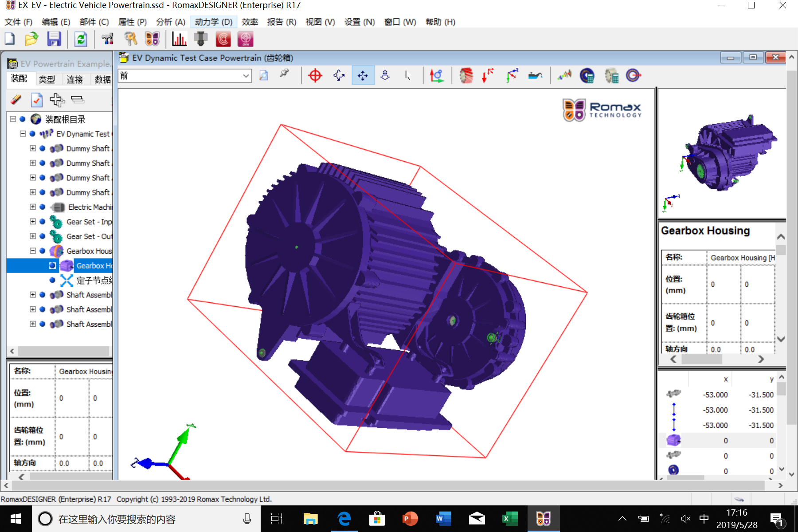The image size is (798, 532).
Task: Click the red crosshair target icon
Action: (x=315, y=75)
